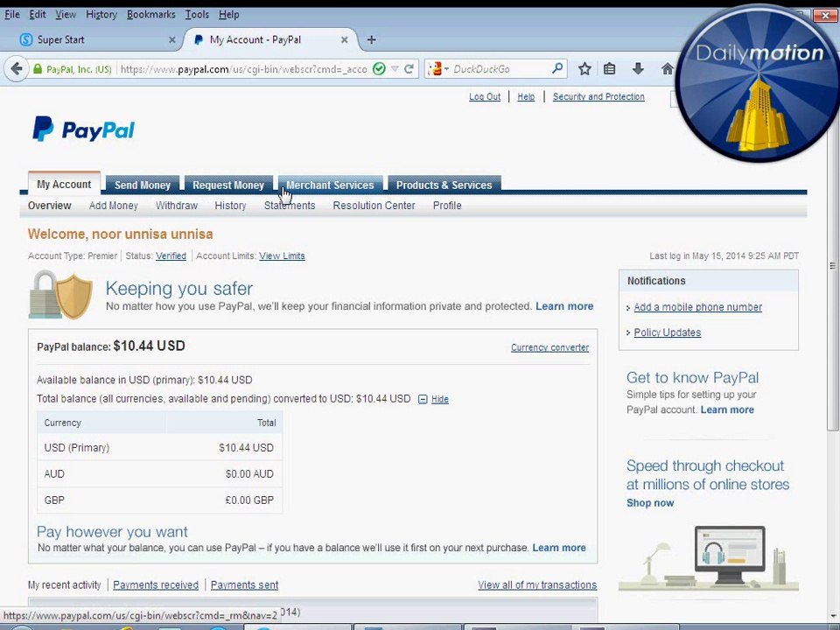Close the Super Start tab

click(x=172, y=39)
